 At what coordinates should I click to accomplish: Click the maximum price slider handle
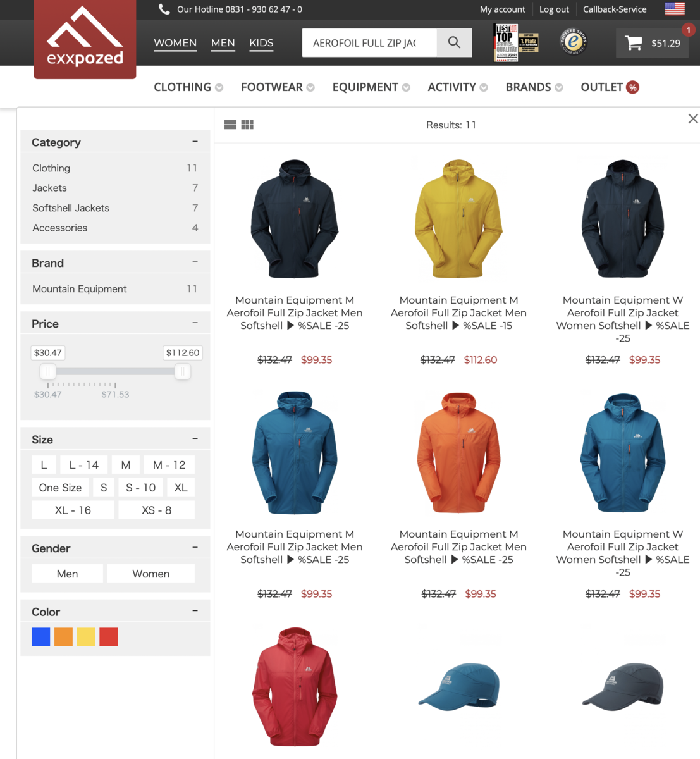(183, 371)
